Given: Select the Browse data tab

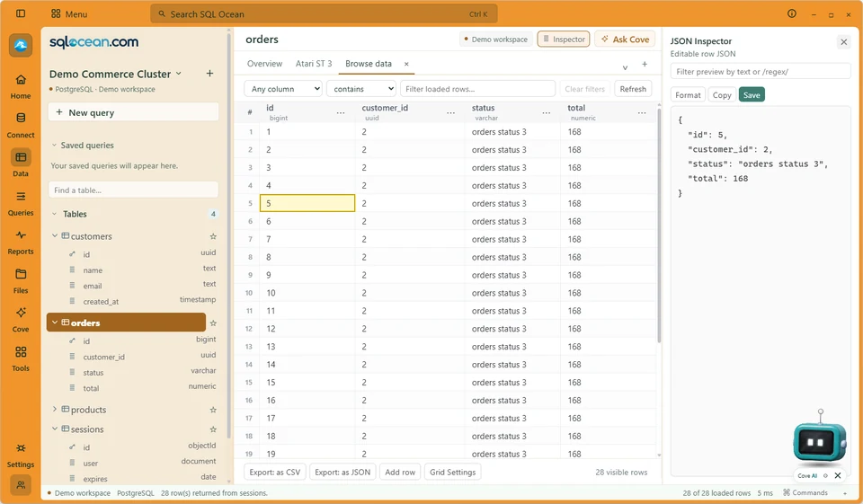Looking at the screenshot, I should [369, 64].
